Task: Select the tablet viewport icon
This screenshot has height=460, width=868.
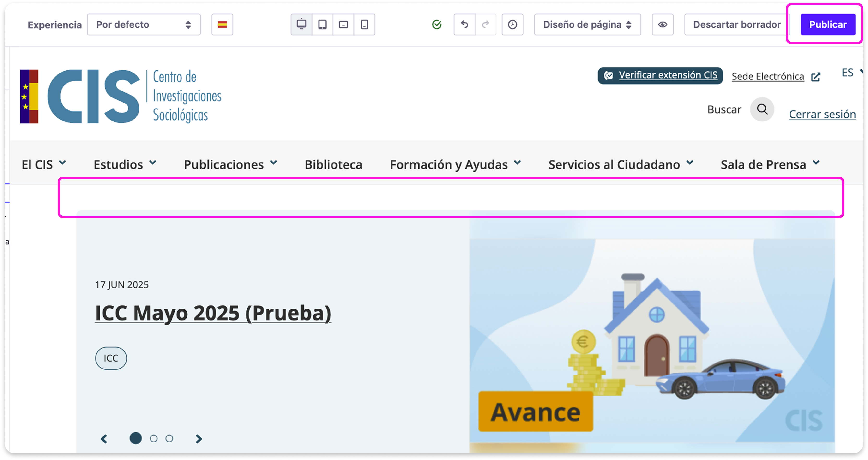Action: coord(322,24)
